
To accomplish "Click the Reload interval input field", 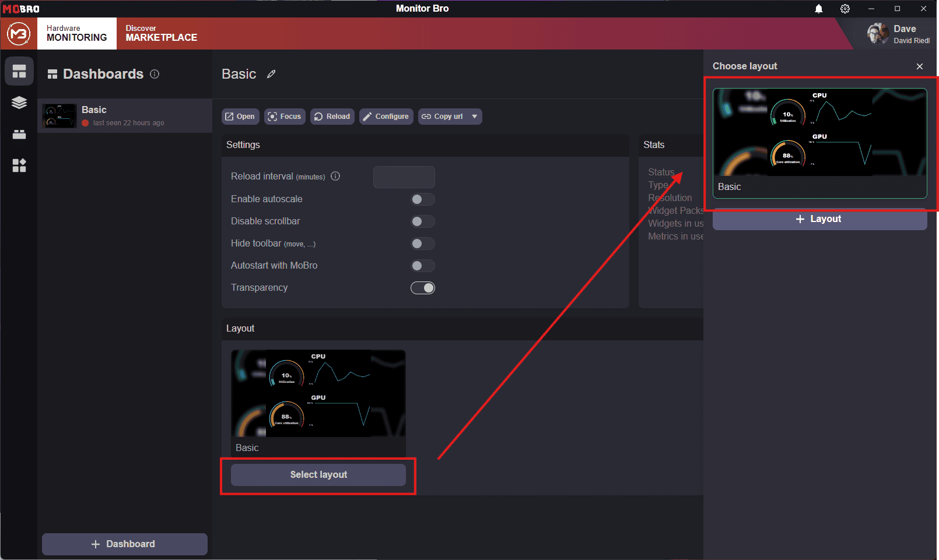I will click(x=404, y=177).
